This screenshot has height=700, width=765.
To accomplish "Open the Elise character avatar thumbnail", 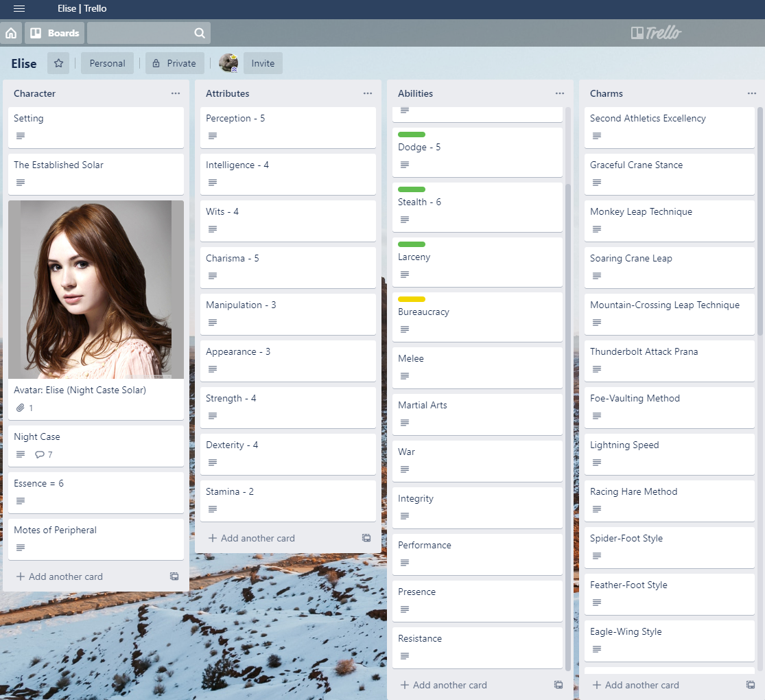I will [x=96, y=290].
